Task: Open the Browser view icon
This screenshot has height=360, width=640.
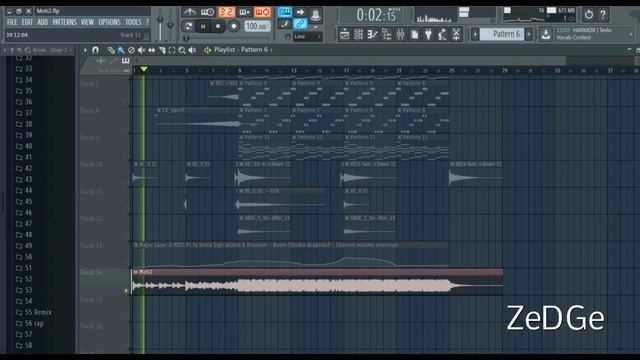Action: click(386, 35)
